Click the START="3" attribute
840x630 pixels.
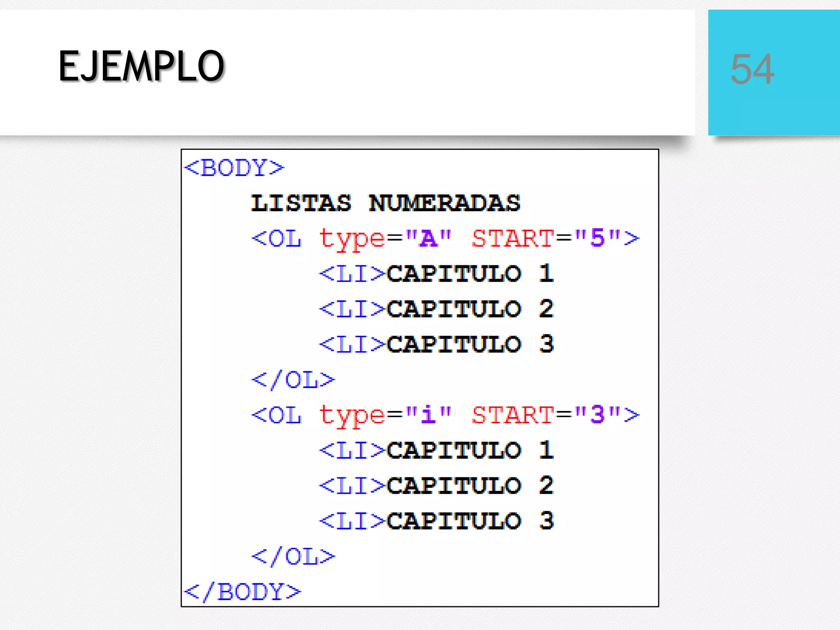[546, 415]
